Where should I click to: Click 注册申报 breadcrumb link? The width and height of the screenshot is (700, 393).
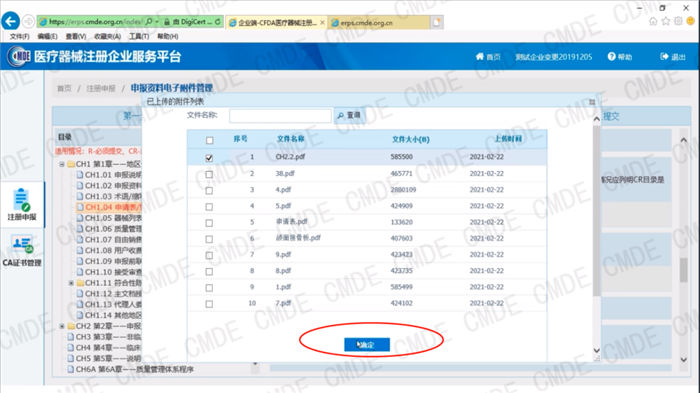(101, 88)
